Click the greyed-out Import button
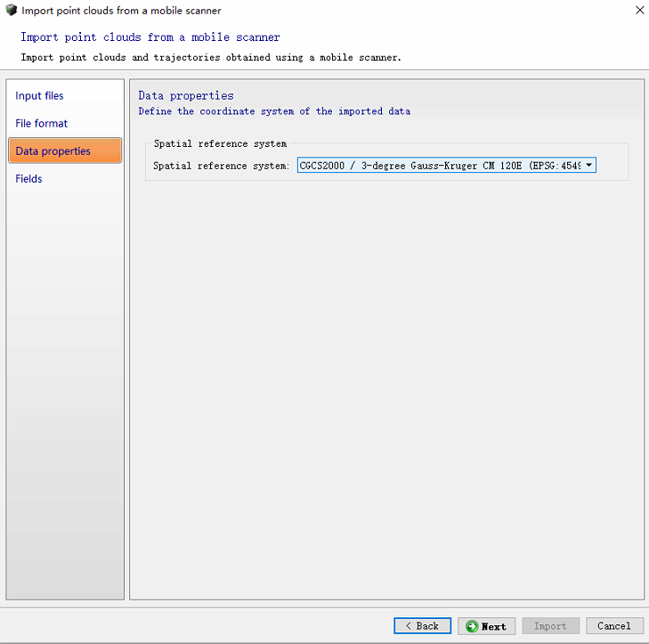Image resolution: width=649 pixels, height=644 pixels. point(550,626)
